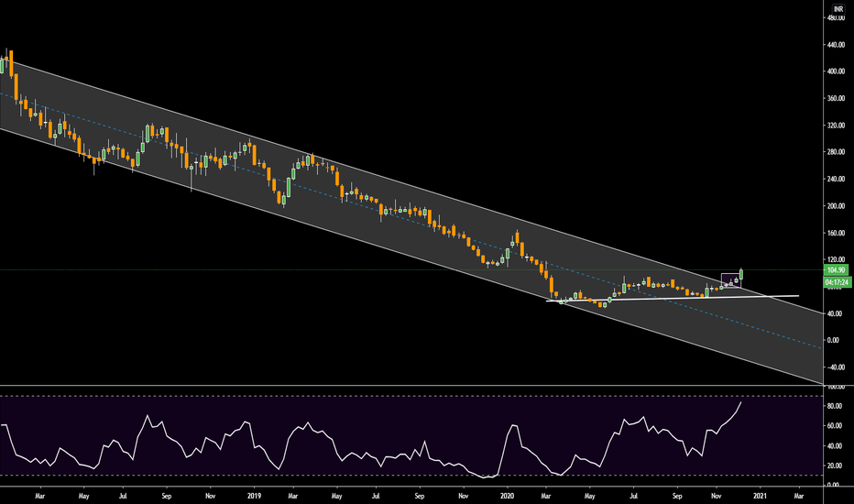Click the 400.00 price scale label
The height and width of the screenshot is (504, 854).
(836, 71)
